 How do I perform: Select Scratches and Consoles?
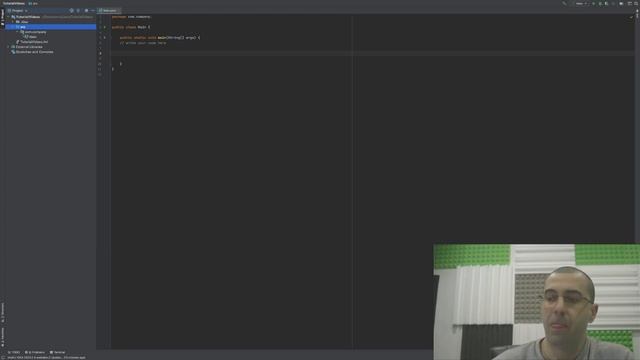33,52
